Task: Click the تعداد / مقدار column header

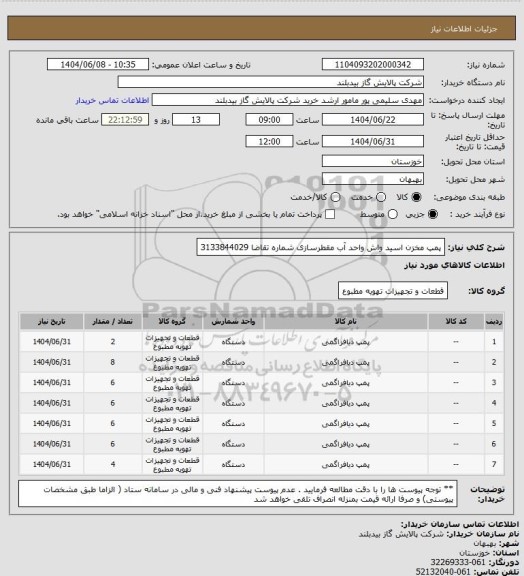Action: click(x=112, y=321)
